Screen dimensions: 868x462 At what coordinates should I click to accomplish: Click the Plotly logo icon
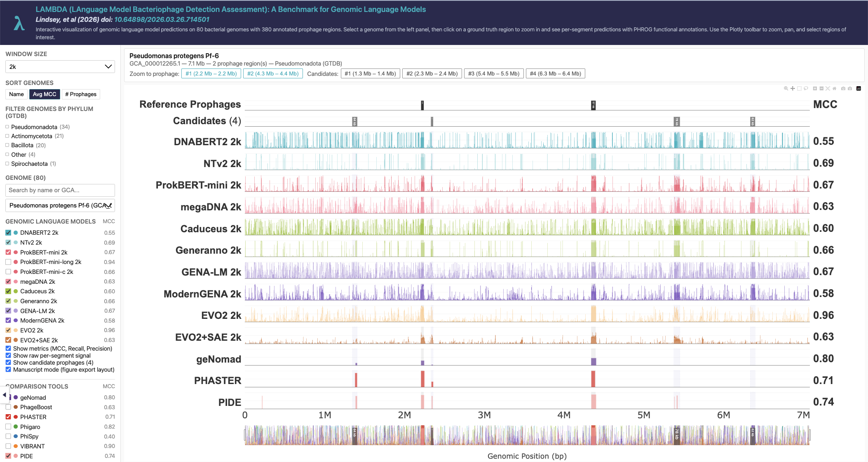pyautogui.click(x=859, y=88)
